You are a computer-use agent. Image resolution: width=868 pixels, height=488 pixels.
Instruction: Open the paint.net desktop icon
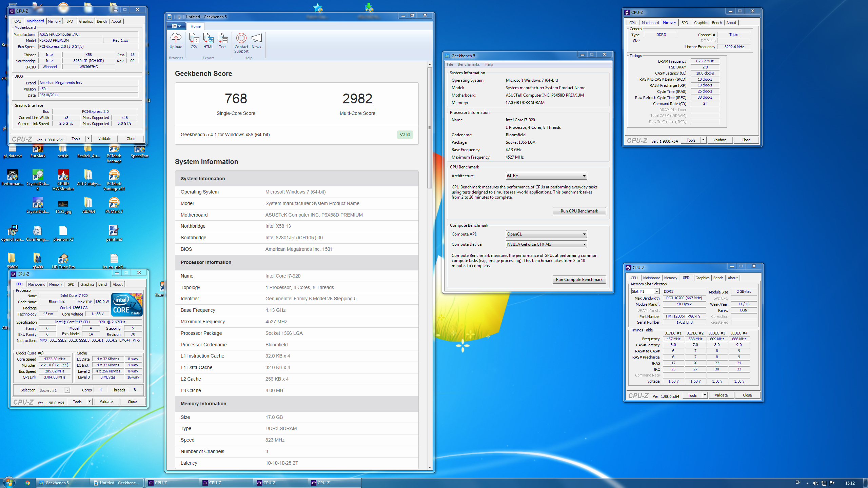tap(114, 233)
